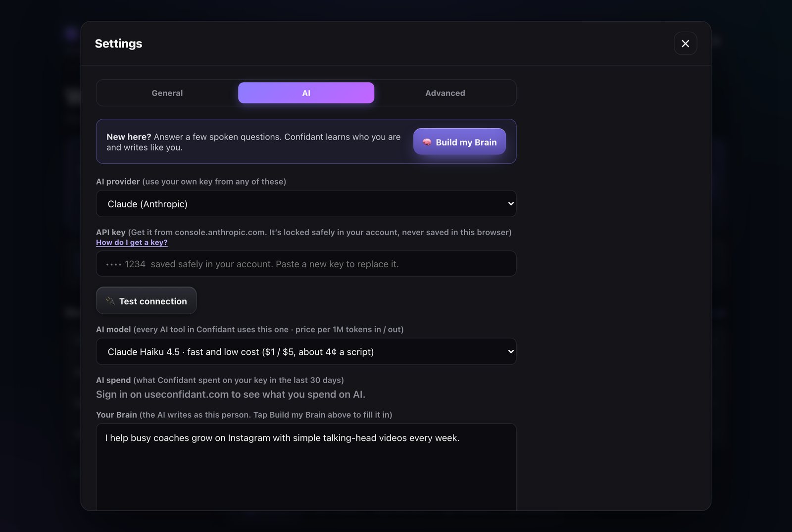
Task: Open the 'How do I get a key?' link
Action: (132, 242)
